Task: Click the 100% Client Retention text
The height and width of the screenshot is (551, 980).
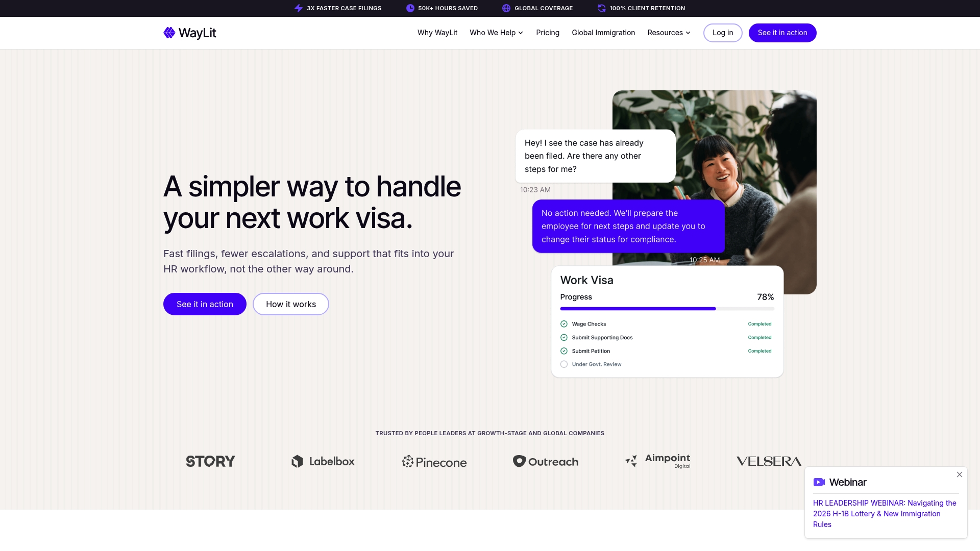Action: click(647, 8)
